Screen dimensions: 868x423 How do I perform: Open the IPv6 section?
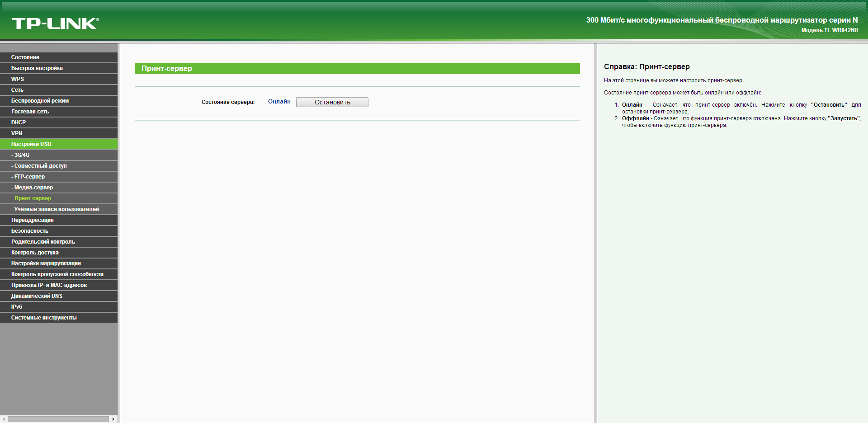tap(59, 307)
